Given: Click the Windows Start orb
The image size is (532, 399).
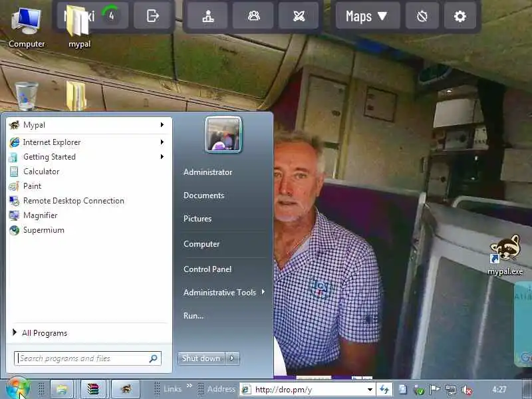Looking at the screenshot, I should (18, 388).
